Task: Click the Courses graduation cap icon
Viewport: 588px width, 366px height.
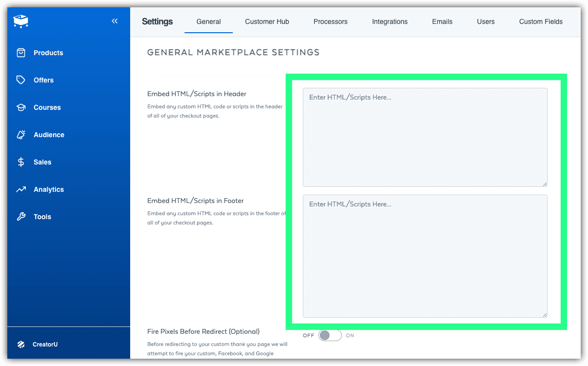Action: tap(21, 107)
